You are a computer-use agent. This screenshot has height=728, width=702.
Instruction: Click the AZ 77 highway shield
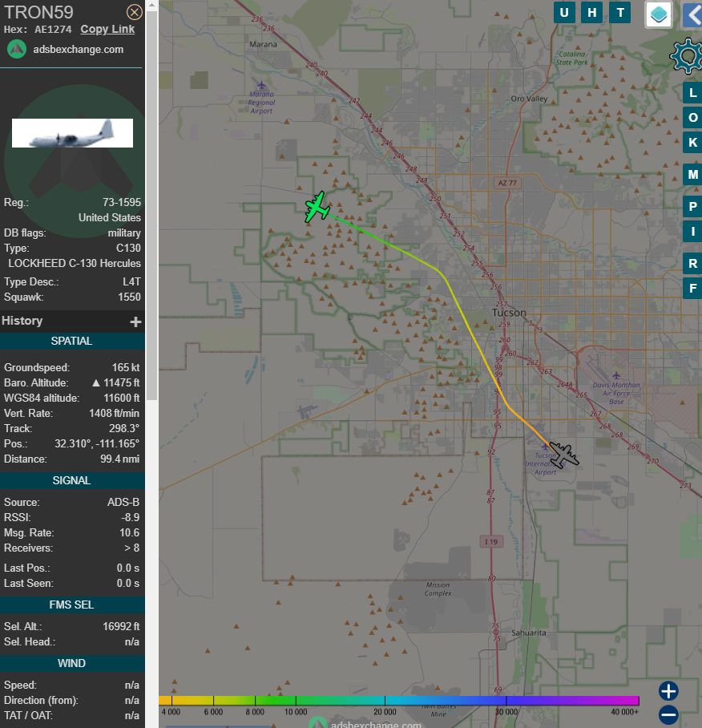pos(507,183)
